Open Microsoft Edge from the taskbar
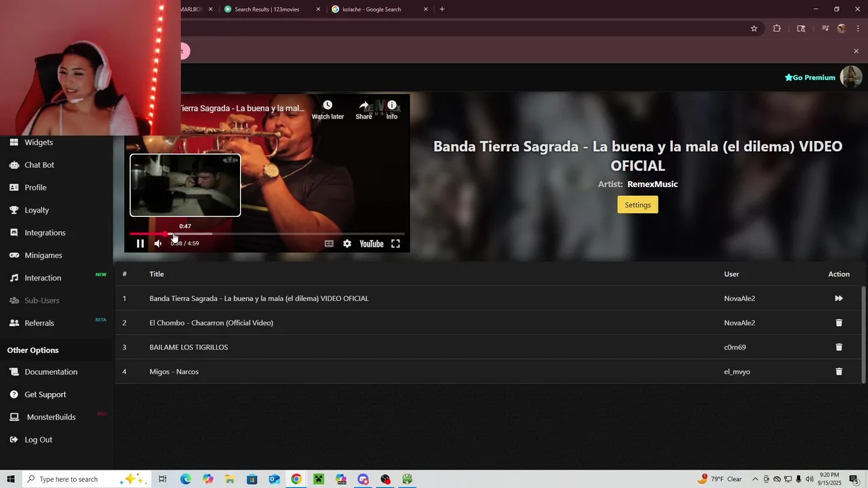Screen dimensions: 868x488 [x=185, y=479]
